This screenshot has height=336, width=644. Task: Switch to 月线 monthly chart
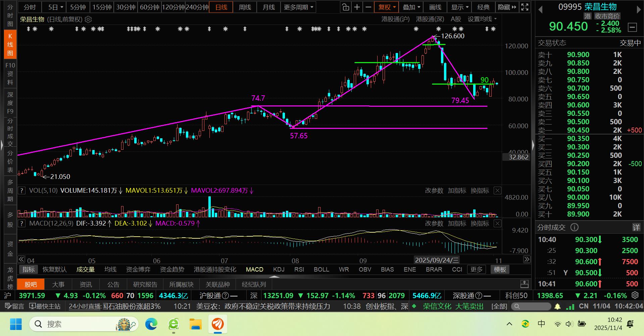(269, 7)
